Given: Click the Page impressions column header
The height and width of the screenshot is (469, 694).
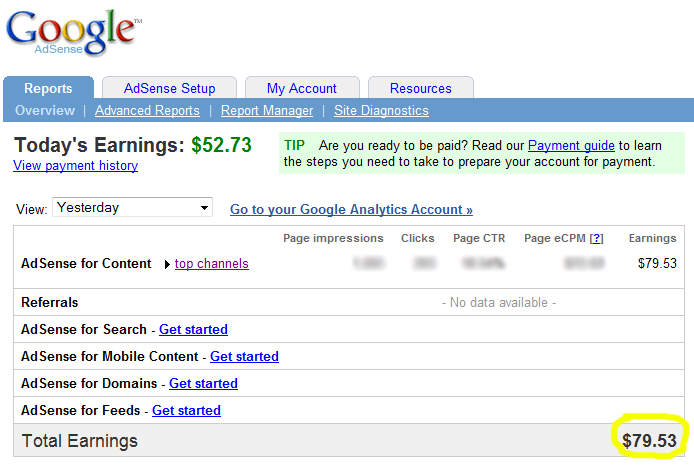Looking at the screenshot, I should [x=333, y=238].
